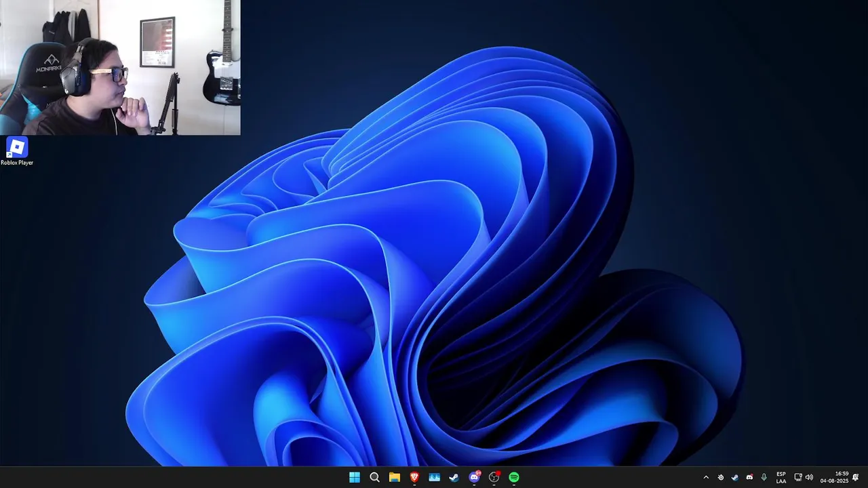868x488 pixels.
Task: Click the Steam tray icon
Action: (x=735, y=477)
